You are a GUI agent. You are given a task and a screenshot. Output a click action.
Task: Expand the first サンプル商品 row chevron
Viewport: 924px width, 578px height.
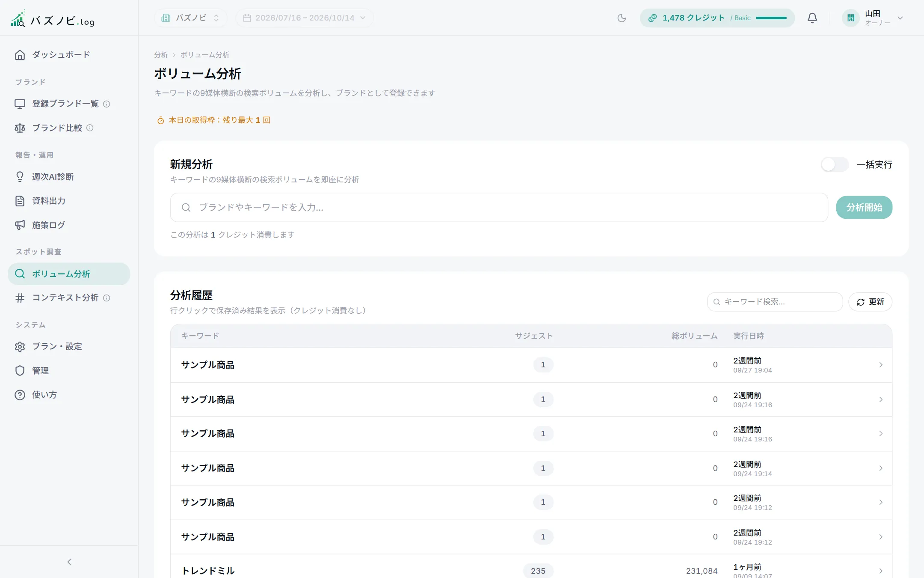click(881, 365)
